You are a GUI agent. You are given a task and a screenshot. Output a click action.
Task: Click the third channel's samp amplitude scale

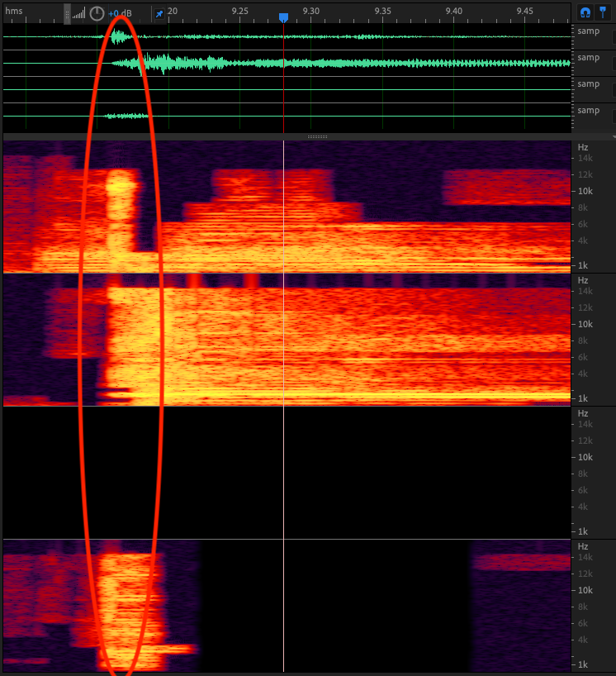point(588,84)
